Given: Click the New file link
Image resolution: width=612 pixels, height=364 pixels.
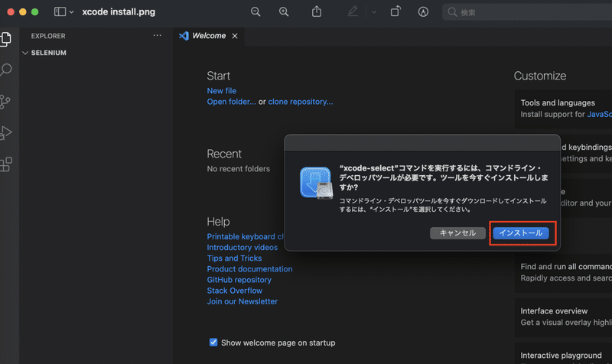Looking at the screenshot, I should click(221, 90).
